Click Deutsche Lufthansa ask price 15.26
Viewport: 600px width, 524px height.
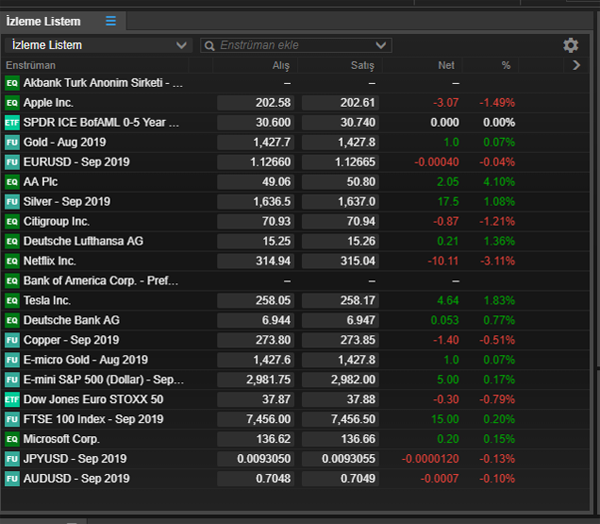point(340,241)
